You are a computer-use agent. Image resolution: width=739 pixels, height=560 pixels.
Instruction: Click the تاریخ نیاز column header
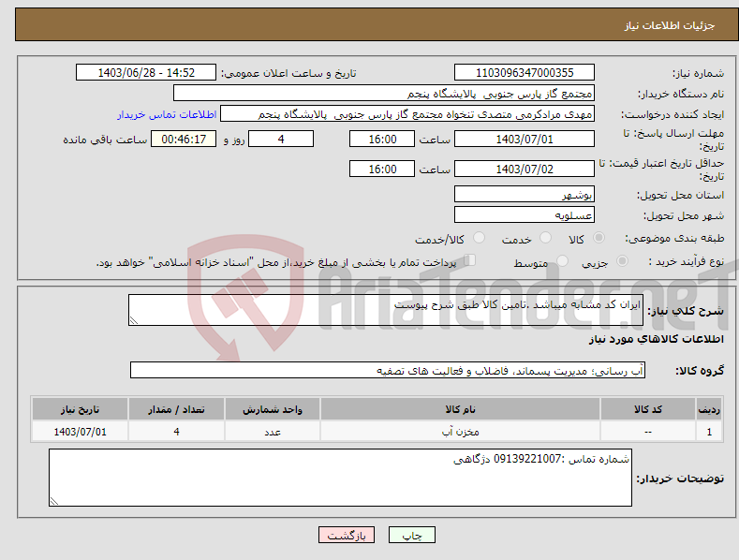(x=80, y=409)
